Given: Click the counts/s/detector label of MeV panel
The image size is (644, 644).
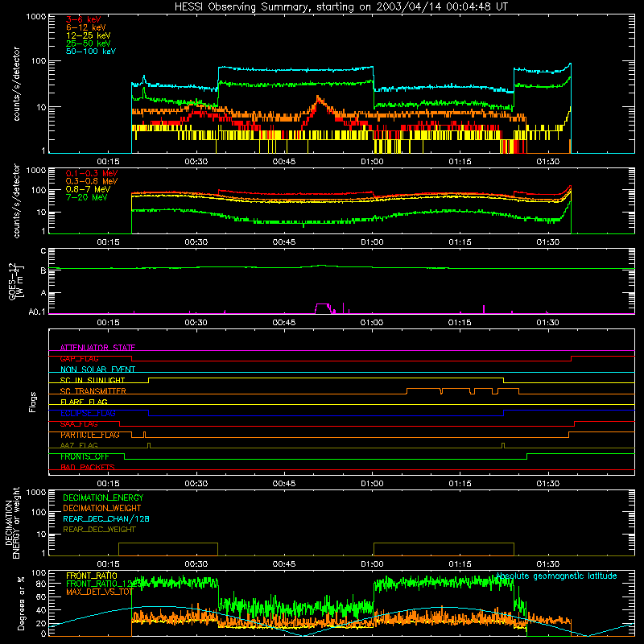Looking at the screenshot, I should point(16,200).
